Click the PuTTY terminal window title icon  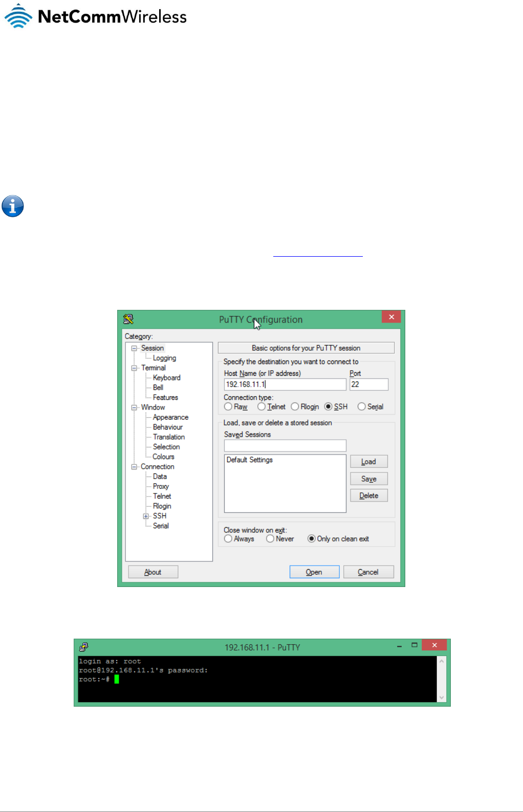tap(83, 647)
